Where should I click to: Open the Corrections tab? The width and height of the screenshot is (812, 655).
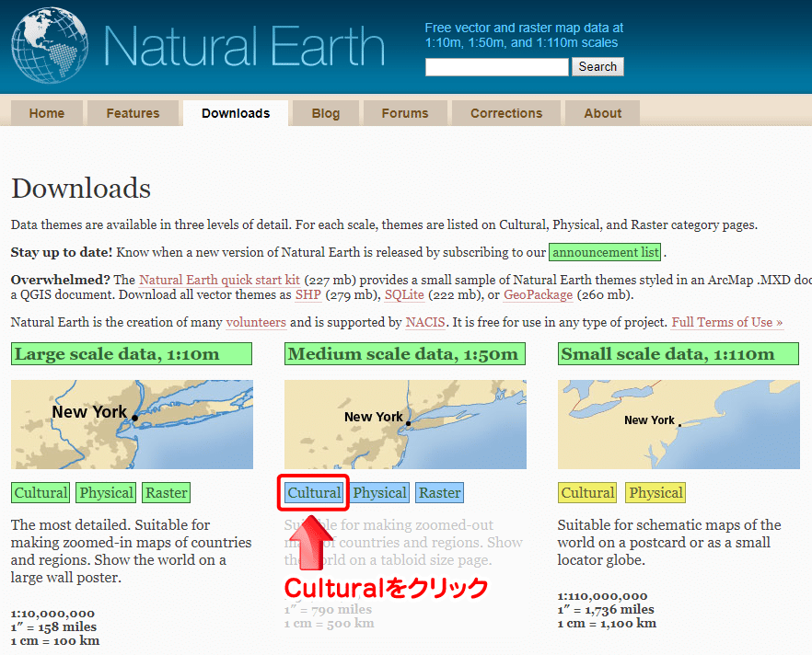pyautogui.click(x=506, y=113)
